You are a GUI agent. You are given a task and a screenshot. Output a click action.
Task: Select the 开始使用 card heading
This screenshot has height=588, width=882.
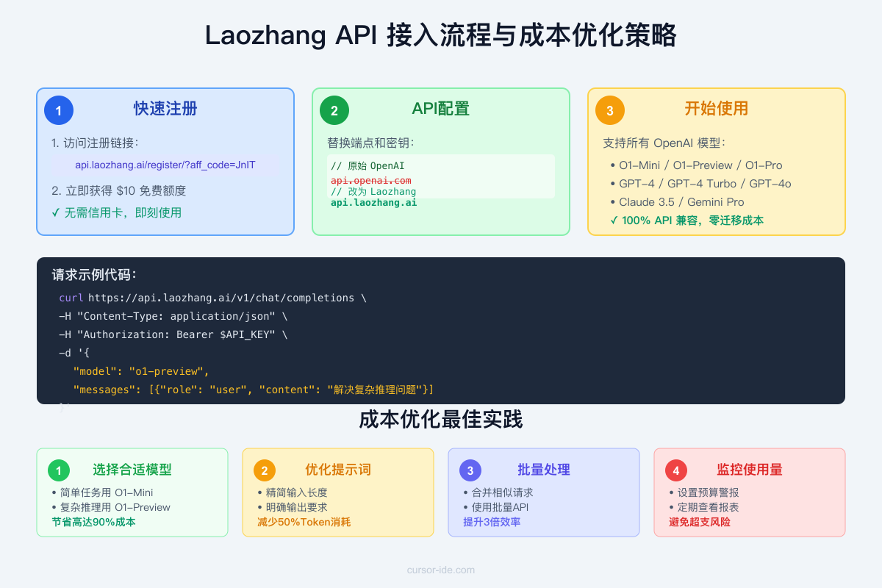click(717, 109)
